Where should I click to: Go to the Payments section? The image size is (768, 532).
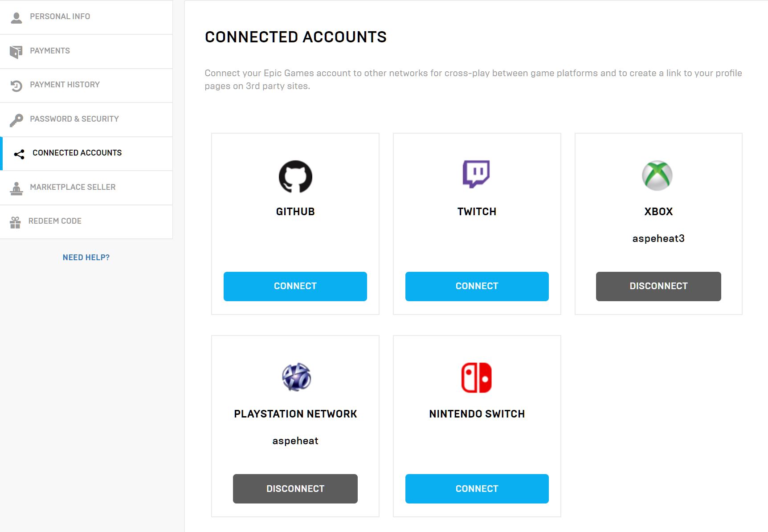(x=86, y=51)
